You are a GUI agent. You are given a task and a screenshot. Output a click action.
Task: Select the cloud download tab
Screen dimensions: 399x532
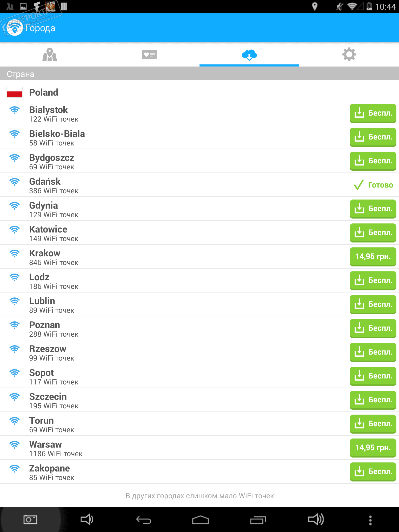(x=249, y=55)
